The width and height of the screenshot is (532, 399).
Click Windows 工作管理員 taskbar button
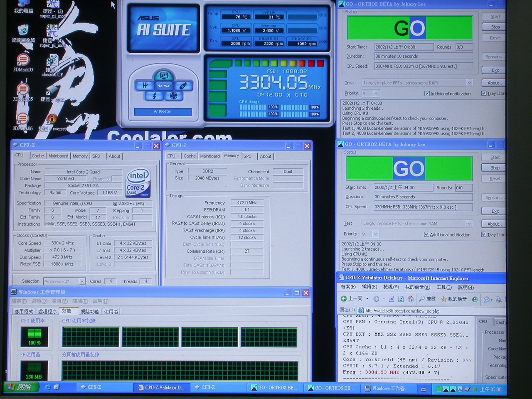(389, 388)
